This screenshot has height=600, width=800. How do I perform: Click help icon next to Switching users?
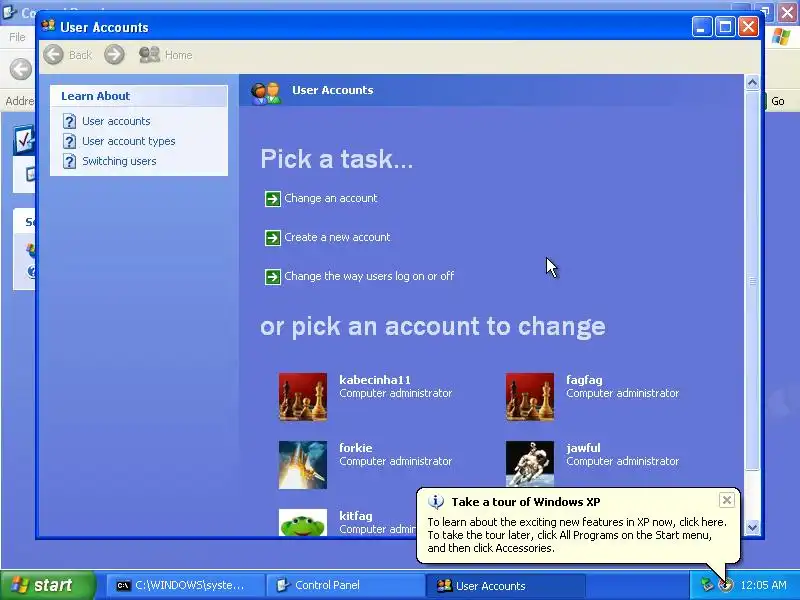click(x=69, y=161)
